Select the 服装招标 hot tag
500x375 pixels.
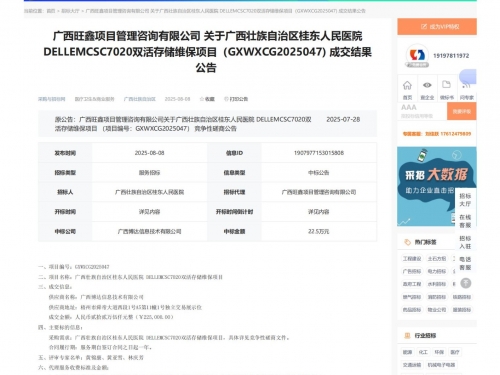click(462, 310)
